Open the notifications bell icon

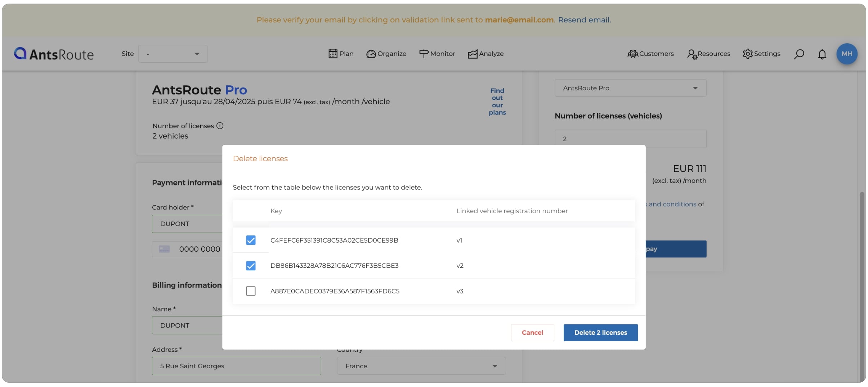click(822, 54)
